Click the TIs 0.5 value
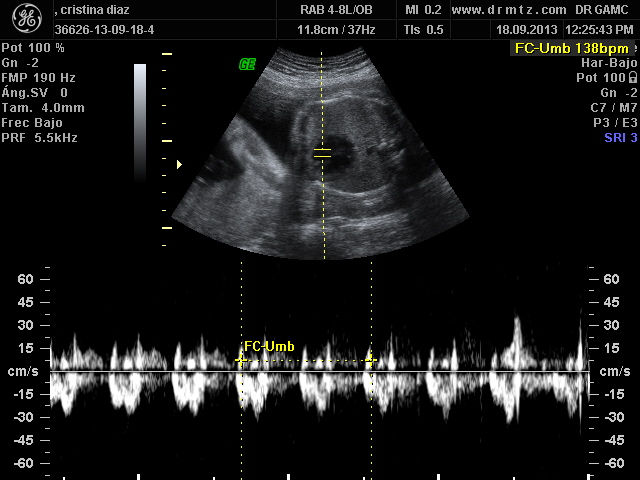 click(x=423, y=30)
